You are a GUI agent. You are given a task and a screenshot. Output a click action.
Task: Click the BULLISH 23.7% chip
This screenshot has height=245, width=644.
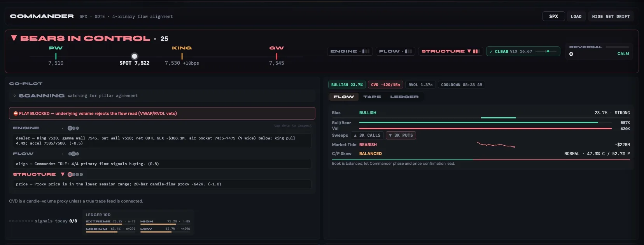(x=347, y=85)
